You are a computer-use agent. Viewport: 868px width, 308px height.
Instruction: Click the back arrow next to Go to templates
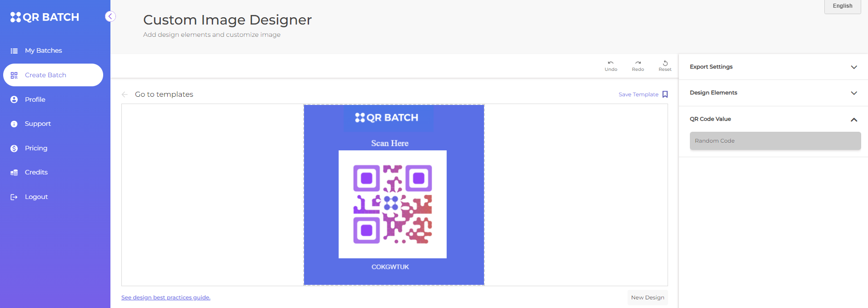125,94
